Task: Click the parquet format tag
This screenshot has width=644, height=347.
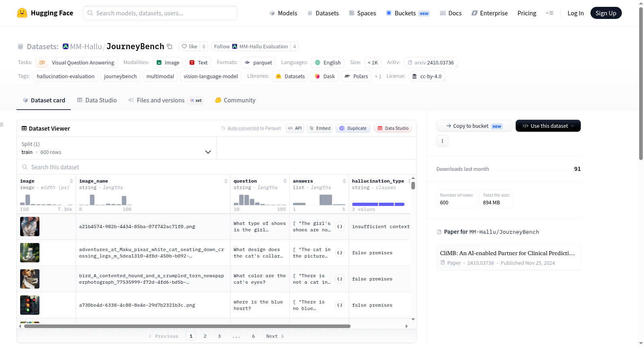Action: click(258, 62)
